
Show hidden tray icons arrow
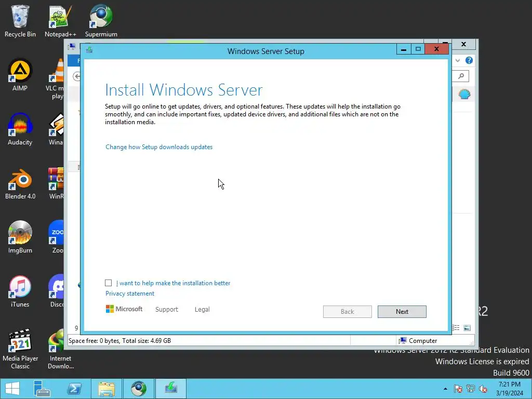click(x=445, y=389)
